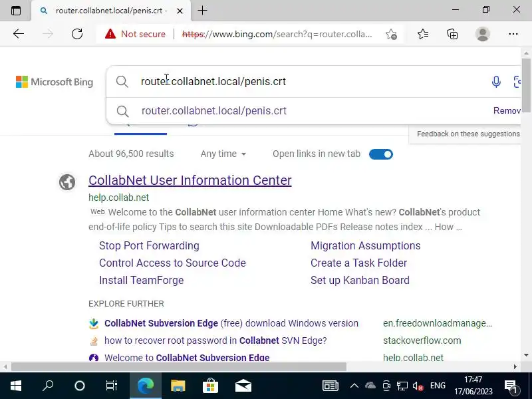532x399 pixels.
Task: Open the Stop Port Forwarding link
Action: pyautogui.click(x=149, y=245)
